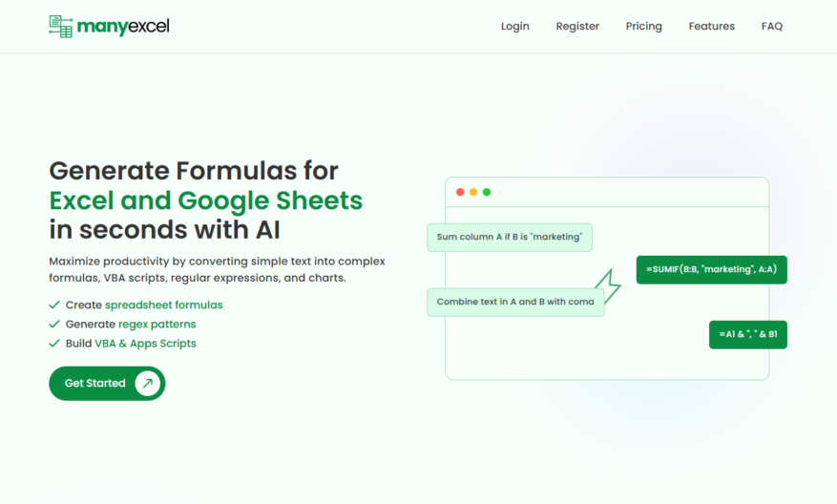Screen dimensions: 837x504
Task: Click the 'Combine text in A and B' bubble
Action: pyautogui.click(x=515, y=303)
